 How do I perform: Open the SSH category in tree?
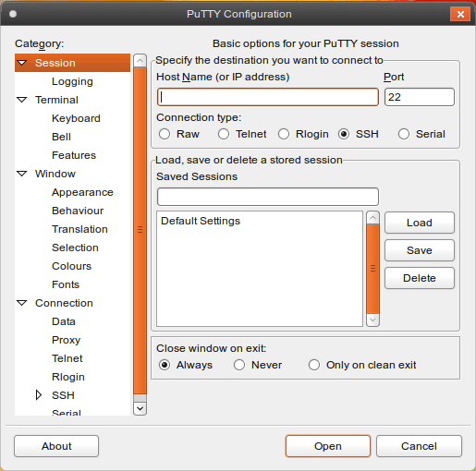(x=63, y=395)
